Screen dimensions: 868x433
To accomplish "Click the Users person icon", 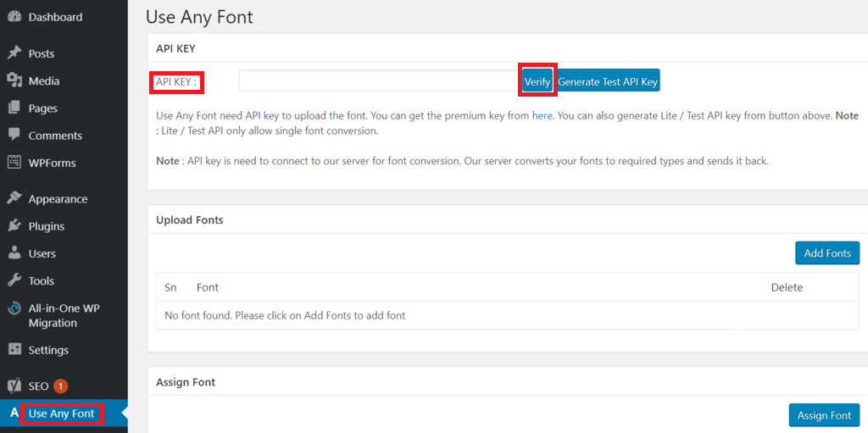I will coord(14,253).
